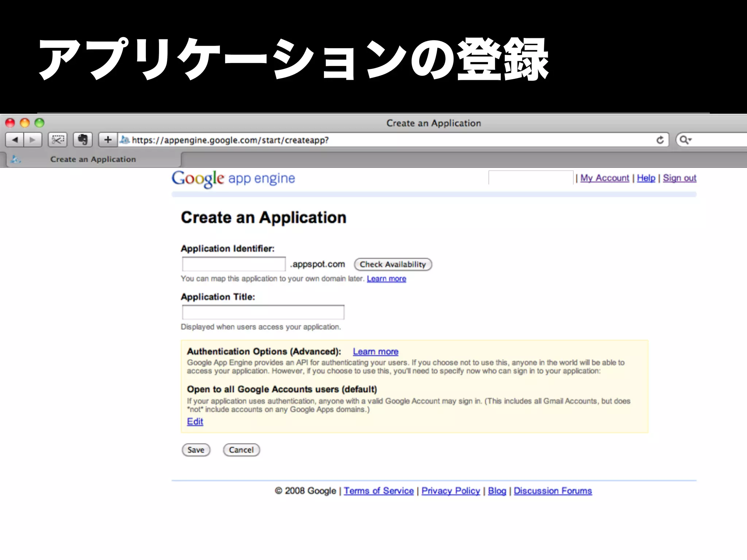Click the Google app engine logo

(x=233, y=179)
